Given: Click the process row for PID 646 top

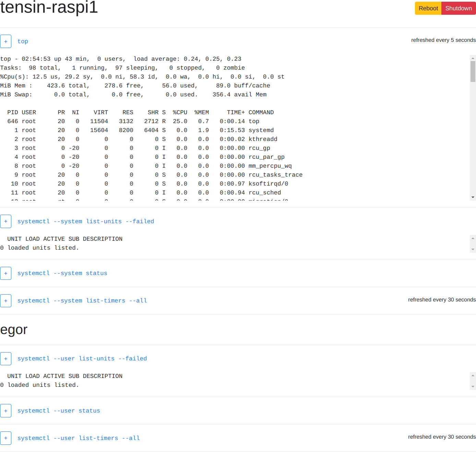Looking at the screenshot, I should point(133,121).
